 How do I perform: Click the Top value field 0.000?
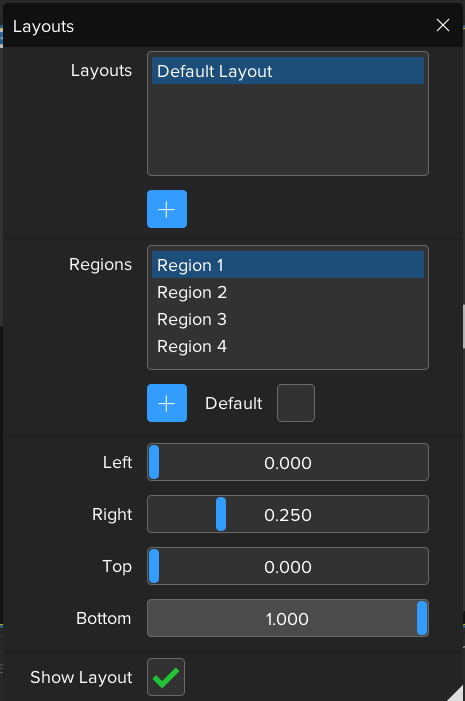pos(287,566)
